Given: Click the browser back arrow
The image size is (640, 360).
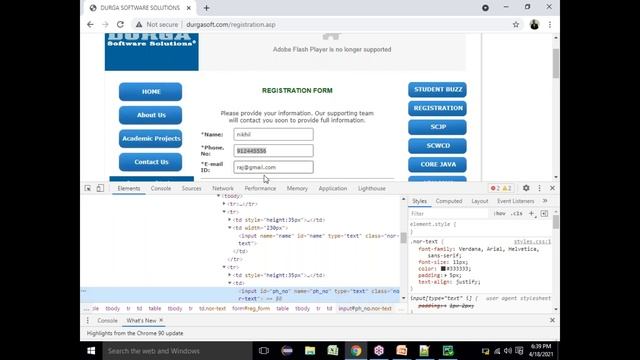Looking at the screenshot, I should (x=90, y=24).
